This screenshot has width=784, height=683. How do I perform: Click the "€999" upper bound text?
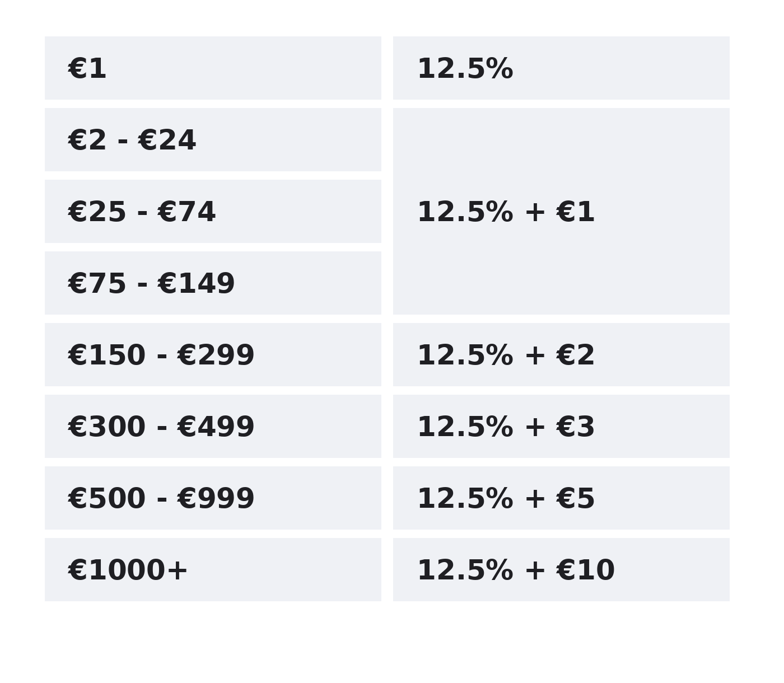click(216, 499)
